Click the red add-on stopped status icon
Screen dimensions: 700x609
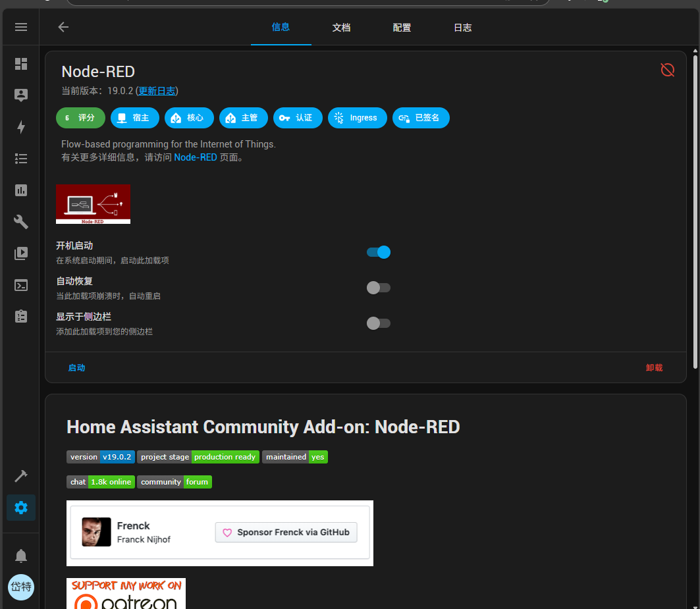(667, 70)
